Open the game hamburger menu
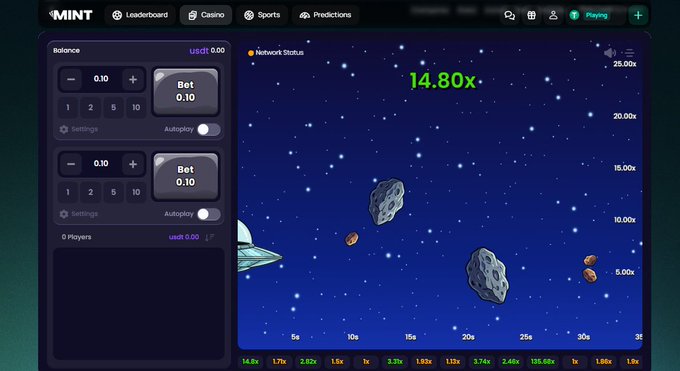 (x=630, y=53)
